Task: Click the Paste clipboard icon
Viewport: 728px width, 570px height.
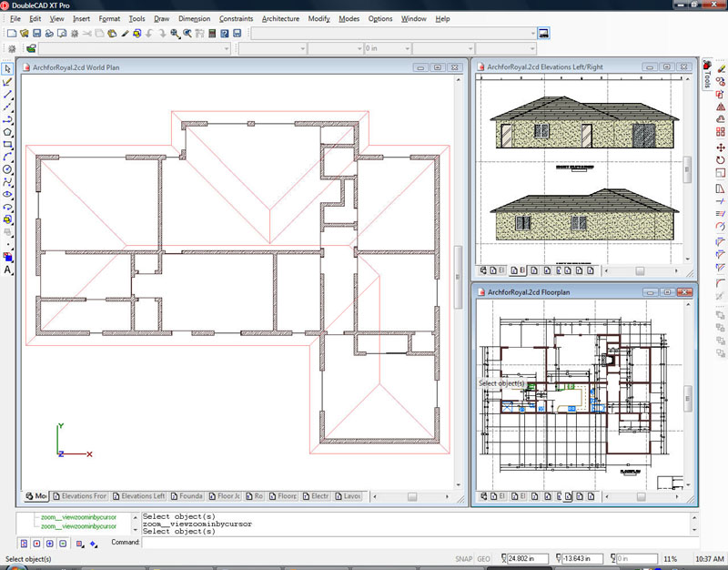Action: tap(112, 33)
